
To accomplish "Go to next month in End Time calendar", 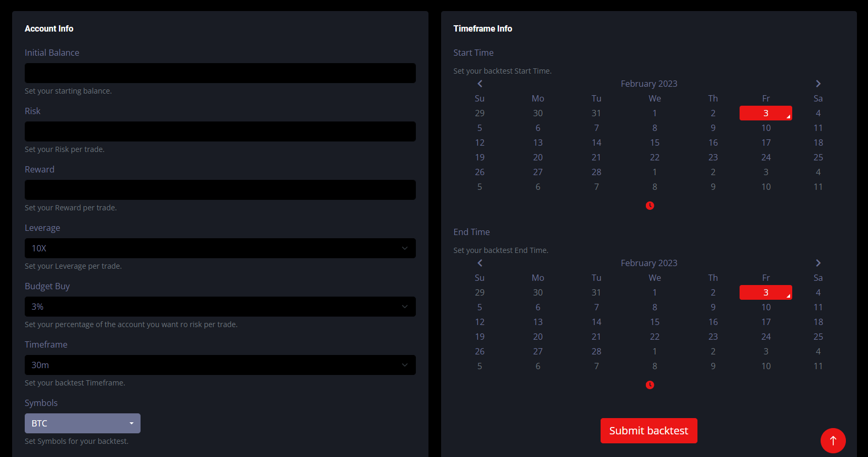I will 817,263.
